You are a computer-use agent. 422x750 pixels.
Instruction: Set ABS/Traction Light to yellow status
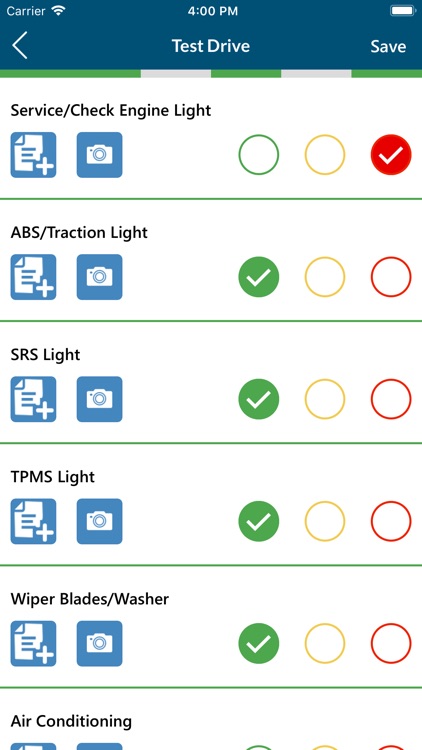pos(325,277)
